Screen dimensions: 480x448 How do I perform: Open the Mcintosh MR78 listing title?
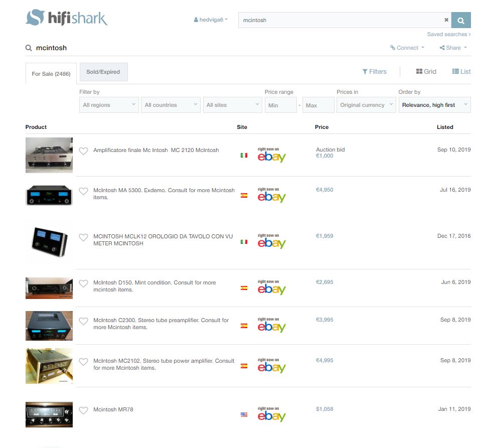click(113, 410)
